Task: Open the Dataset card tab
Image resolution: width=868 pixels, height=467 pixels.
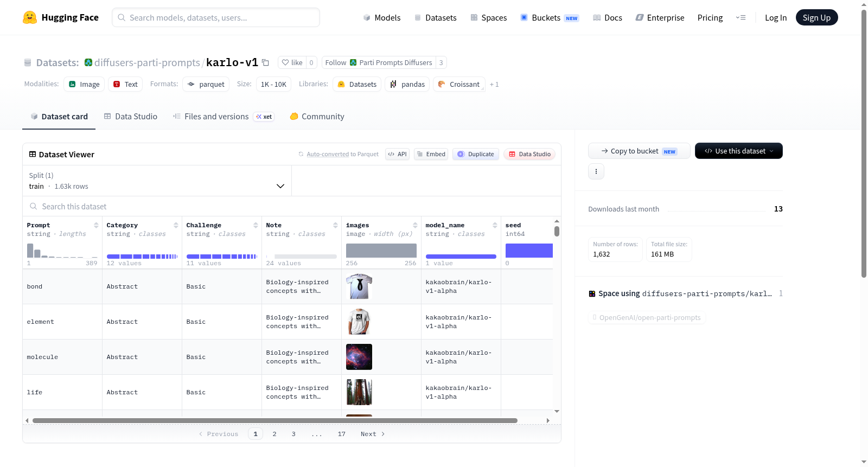Action: click(x=59, y=116)
